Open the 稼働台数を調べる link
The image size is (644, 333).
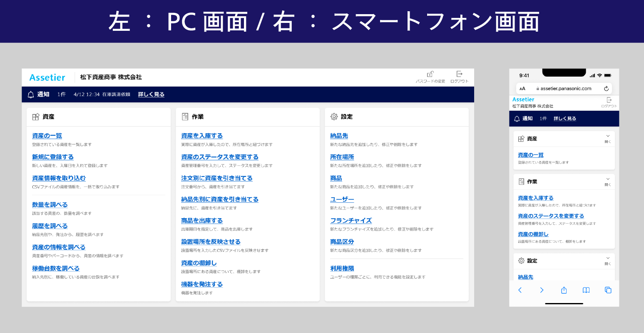point(56,268)
